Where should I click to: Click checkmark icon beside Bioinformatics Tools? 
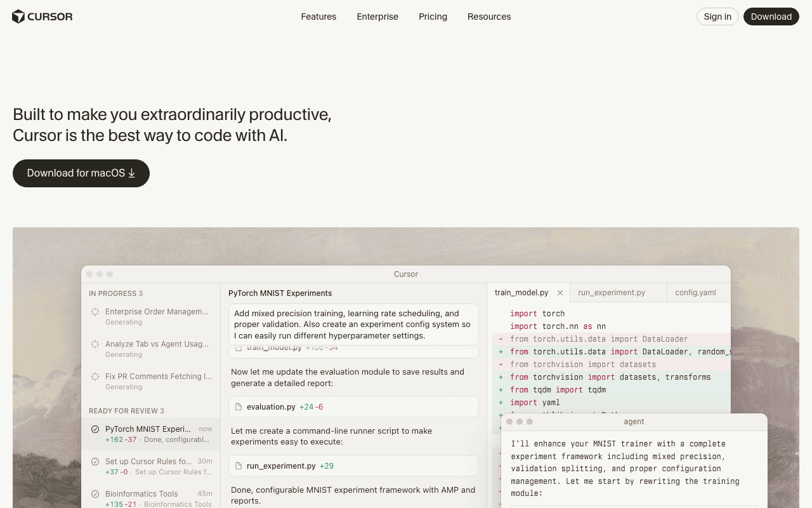[95, 494]
